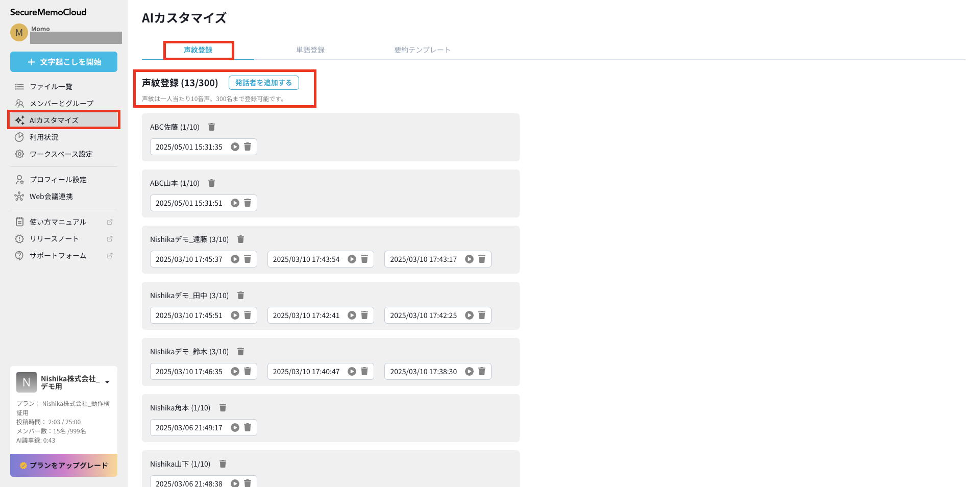Image resolution: width=980 pixels, height=487 pixels.
Task: Delete the ABC山本 speaker entry
Action: pyautogui.click(x=211, y=183)
